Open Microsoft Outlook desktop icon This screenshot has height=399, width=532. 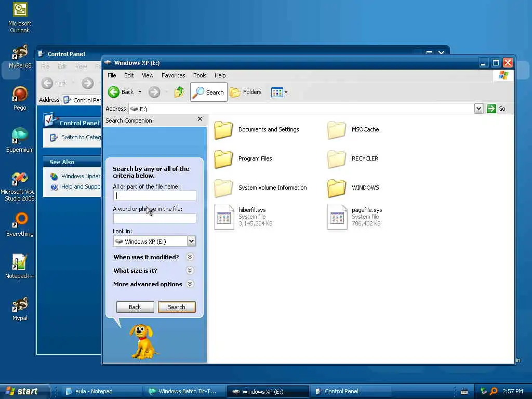click(x=20, y=18)
